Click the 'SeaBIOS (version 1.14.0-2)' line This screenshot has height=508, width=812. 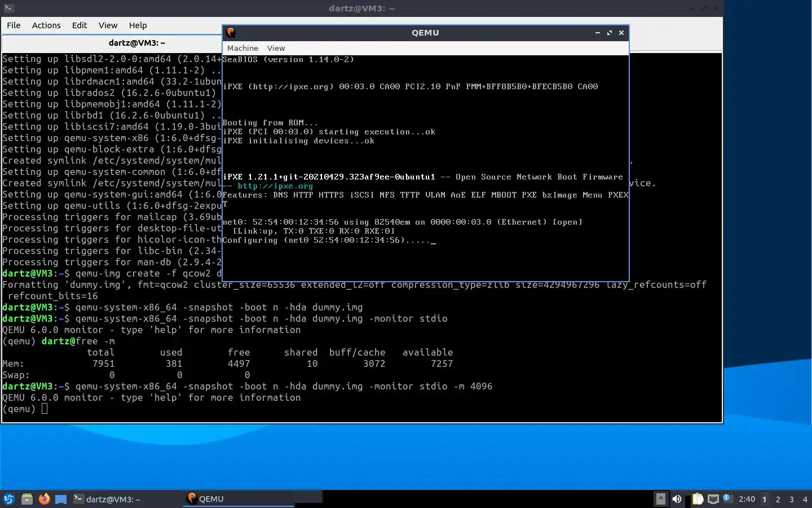(x=288, y=59)
